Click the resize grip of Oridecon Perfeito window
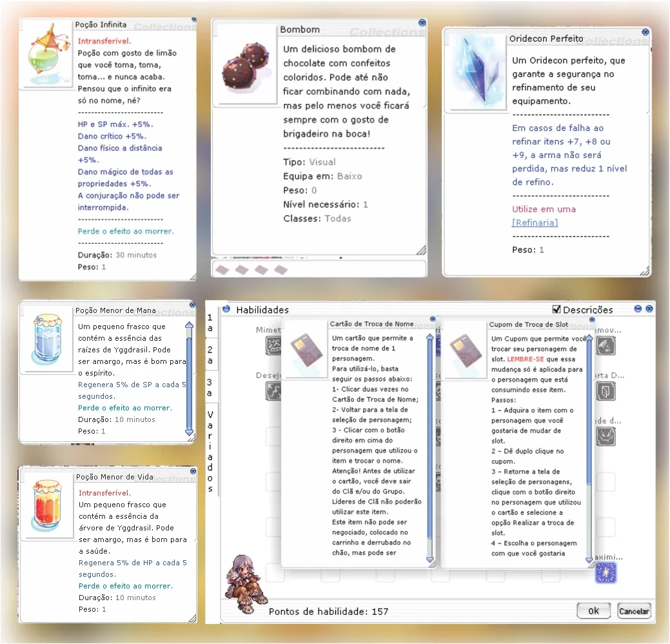 [x=645, y=271]
